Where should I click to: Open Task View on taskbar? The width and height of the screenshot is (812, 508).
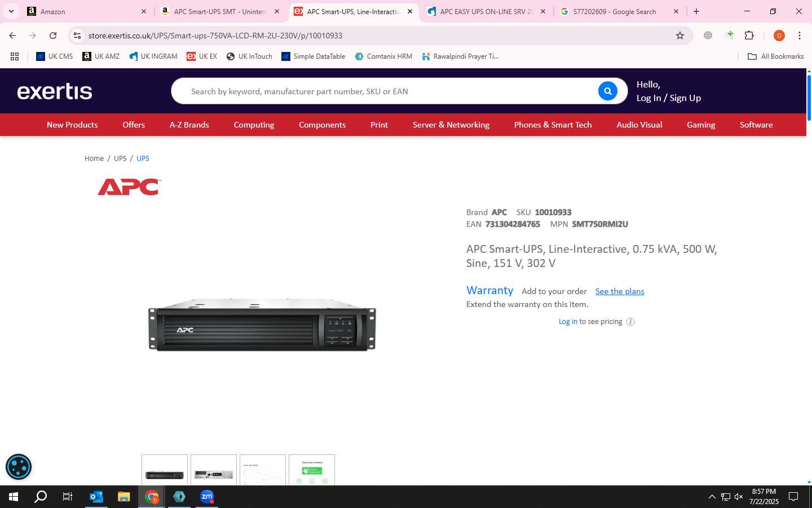68,497
